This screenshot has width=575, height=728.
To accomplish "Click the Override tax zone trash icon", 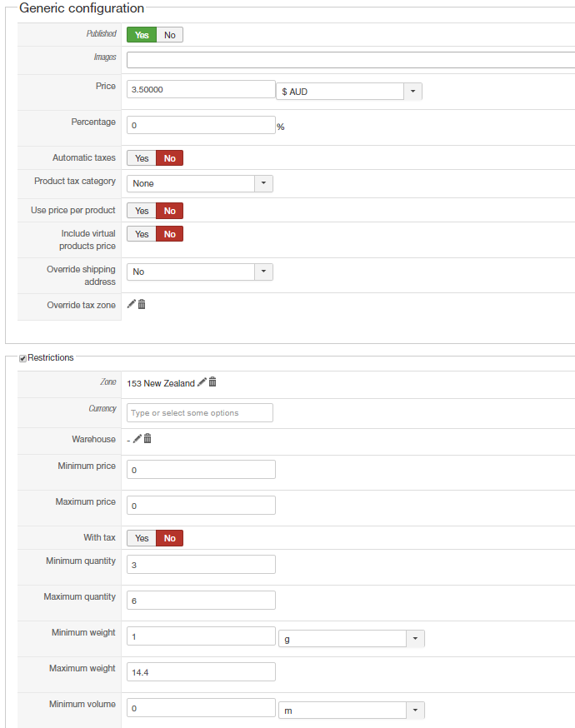I will tap(142, 305).
